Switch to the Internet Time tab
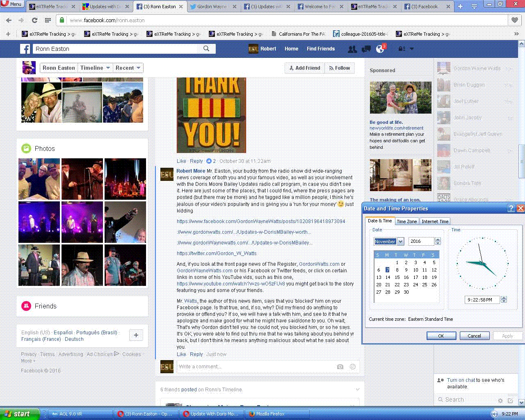This screenshot has height=420, width=525. [435, 221]
